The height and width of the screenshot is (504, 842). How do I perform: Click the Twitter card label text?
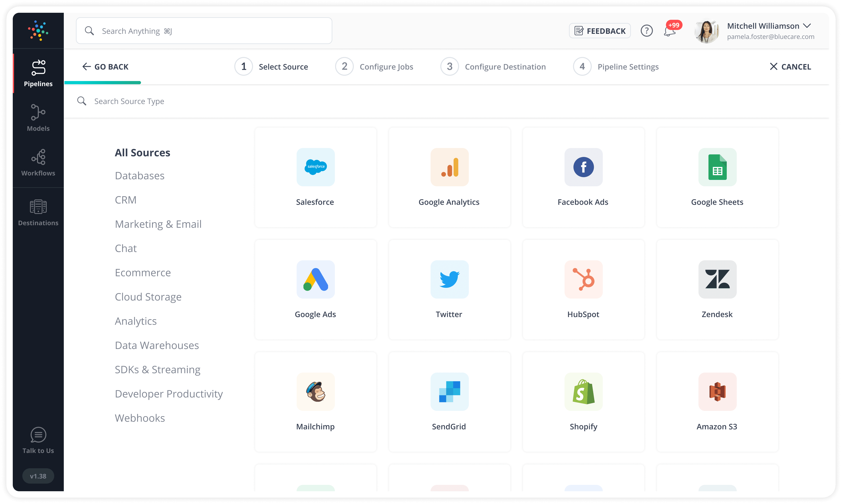pos(449,315)
